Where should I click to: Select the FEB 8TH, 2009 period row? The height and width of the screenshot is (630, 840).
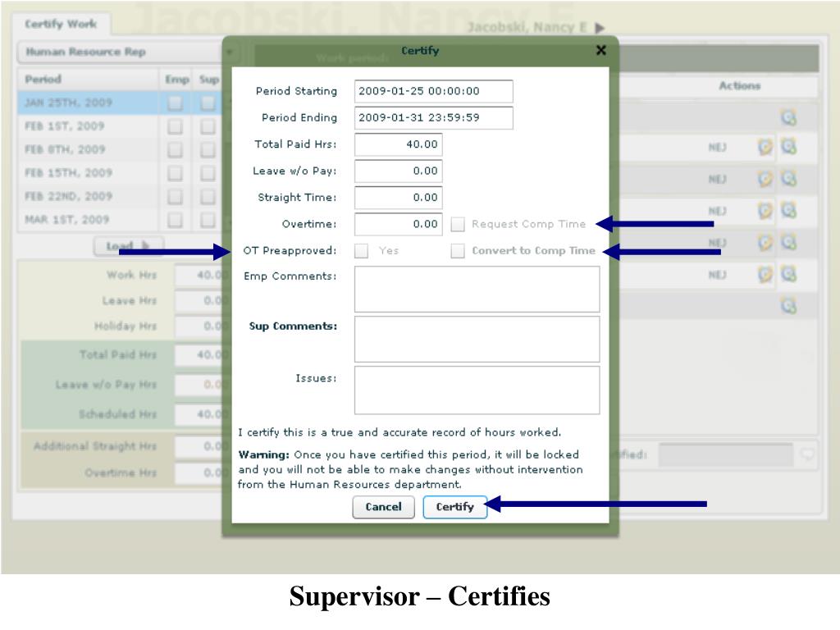(120, 149)
